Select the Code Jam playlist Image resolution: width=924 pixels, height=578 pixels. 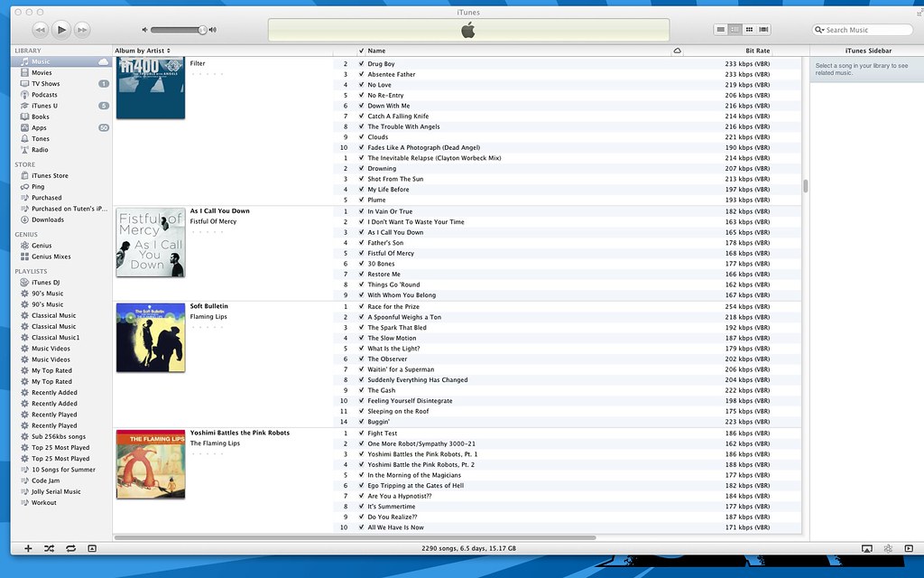(x=45, y=480)
